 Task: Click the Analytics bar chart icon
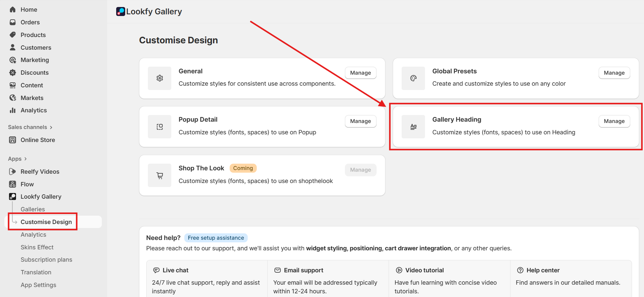[13, 110]
